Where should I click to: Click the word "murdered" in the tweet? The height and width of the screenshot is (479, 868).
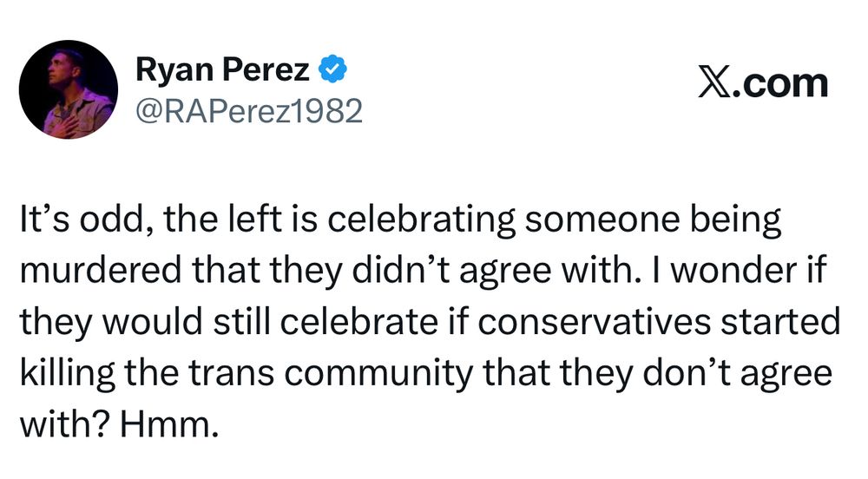pyautogui.click(x=101, y=270)
